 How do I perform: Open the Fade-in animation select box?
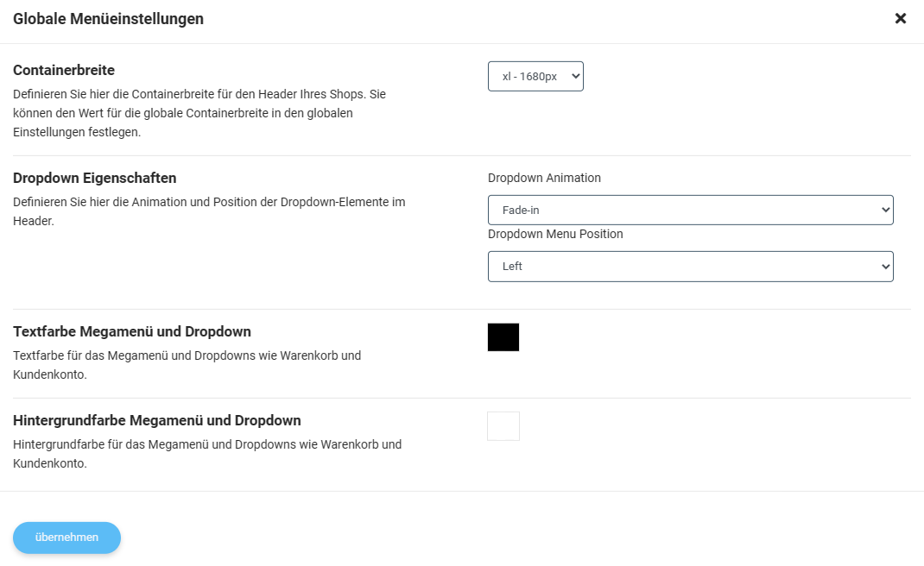[x=690, y=211]
